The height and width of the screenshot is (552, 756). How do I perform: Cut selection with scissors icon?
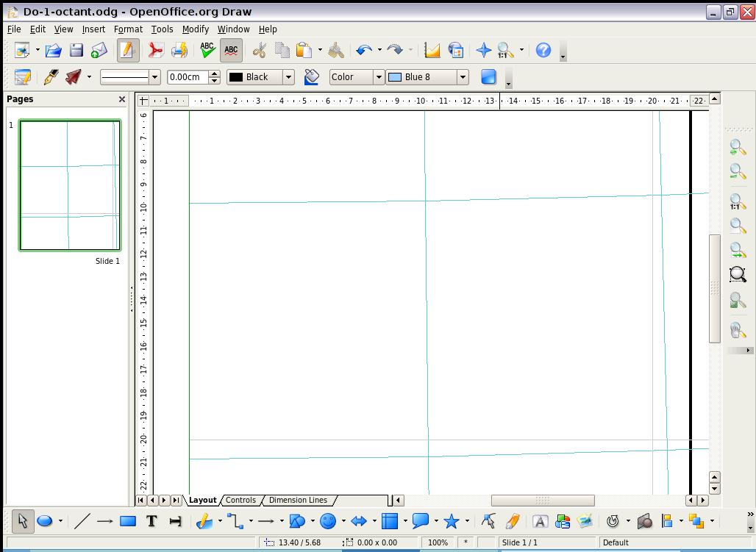(x=259, y=50)
